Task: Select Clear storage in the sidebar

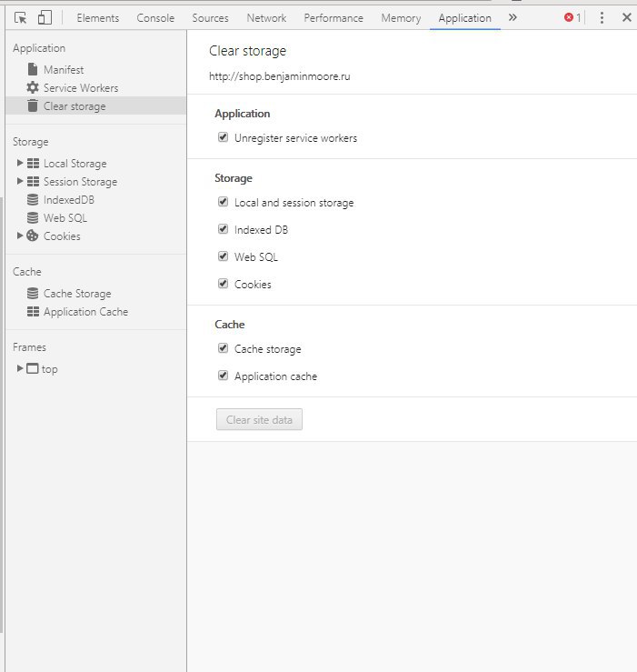Action: click(x=96, y=105)
